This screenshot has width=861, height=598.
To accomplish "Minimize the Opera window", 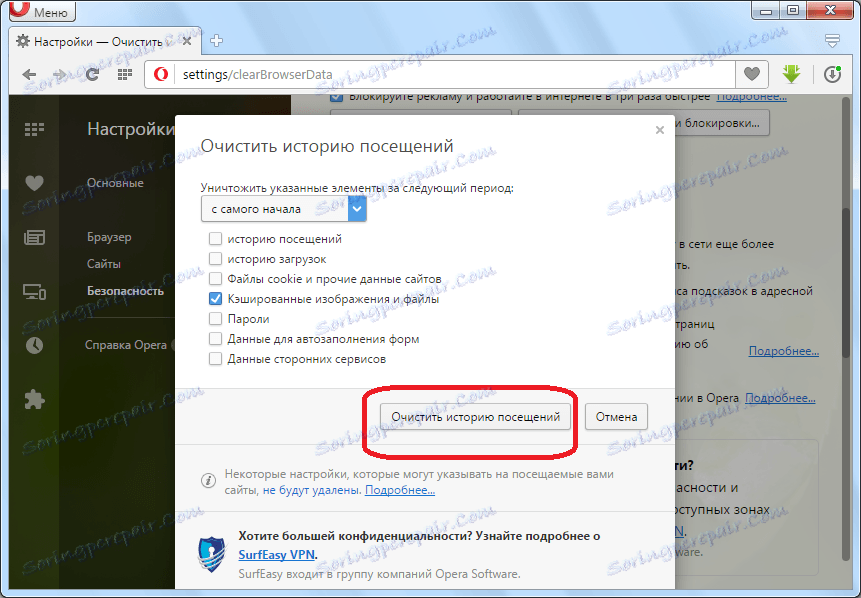I will (765, 10).
